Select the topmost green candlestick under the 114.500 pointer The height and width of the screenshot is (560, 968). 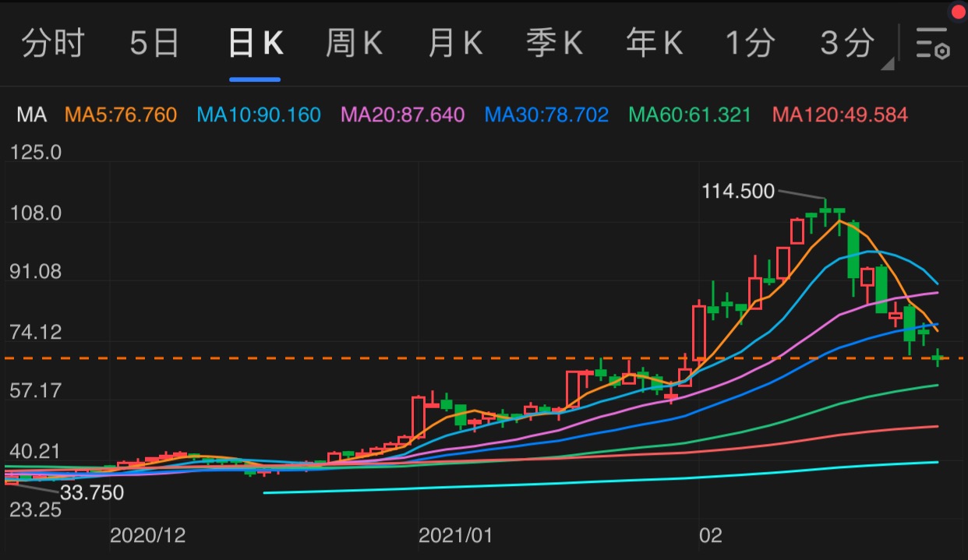pos(825,211)
